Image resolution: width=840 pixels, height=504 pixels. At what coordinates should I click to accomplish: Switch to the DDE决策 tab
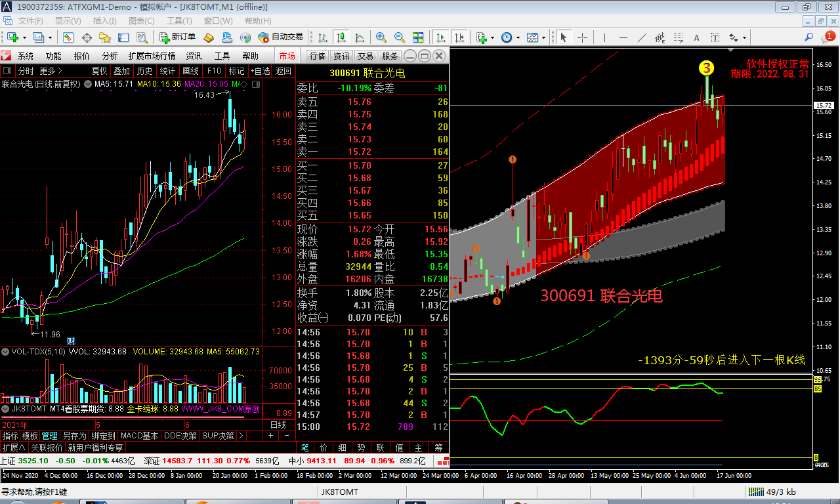tap(180, 436)
